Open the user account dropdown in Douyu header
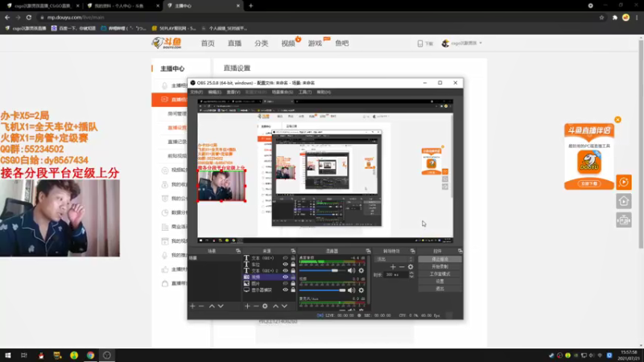The height and width of the screenshot is (362, 644). pyautogui.click(x=462, y=43)
